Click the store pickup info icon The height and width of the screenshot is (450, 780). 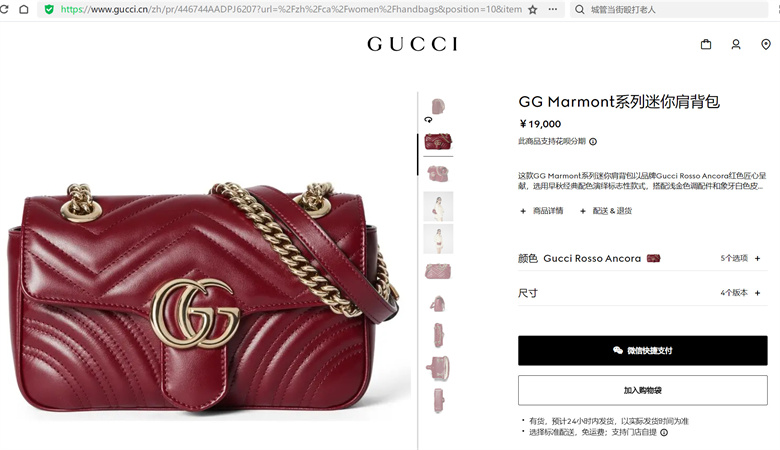tap(664, 433)
